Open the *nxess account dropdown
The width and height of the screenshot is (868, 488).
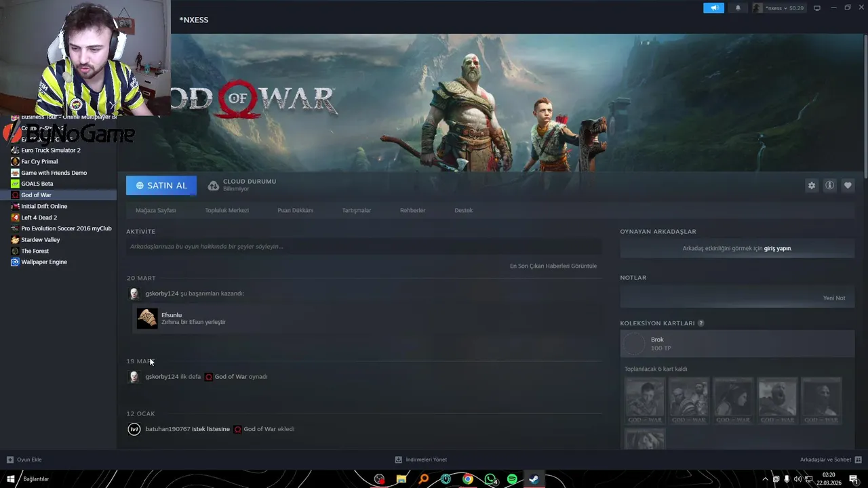click(778, 8)
